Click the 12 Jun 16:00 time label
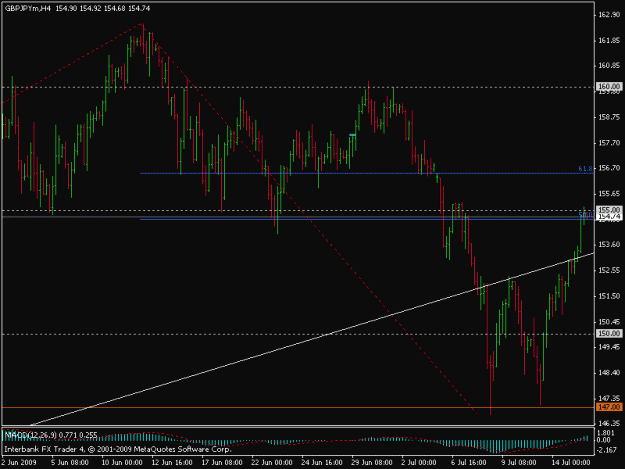This screenshot has width=625, height=469. click(172, 462)
